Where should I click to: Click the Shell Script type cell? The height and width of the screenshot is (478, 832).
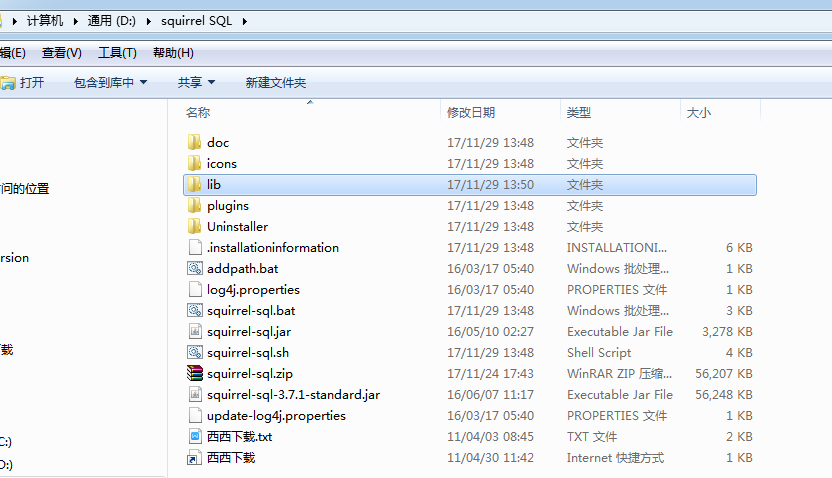click(x=599, y=353)
